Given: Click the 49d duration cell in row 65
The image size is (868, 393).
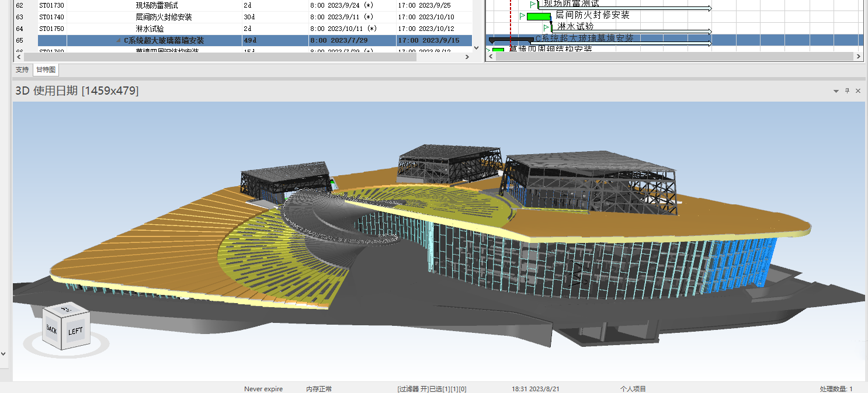Looking at the screenshot, I should click(250, 41).
